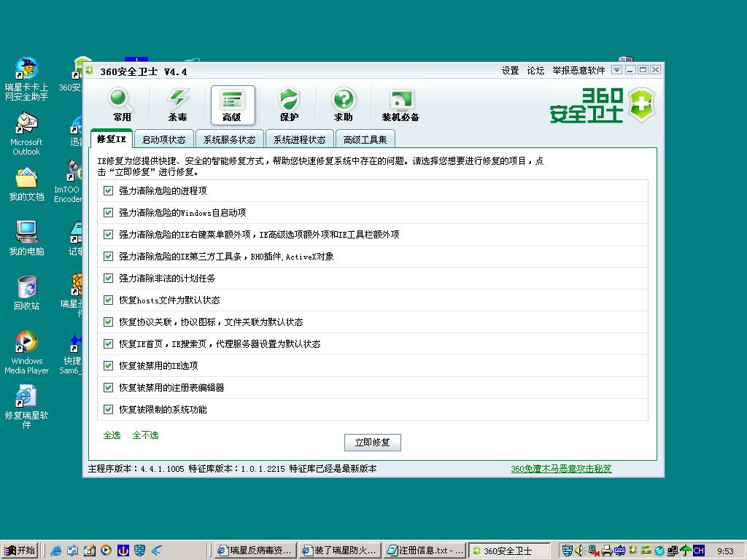Click the 全不选 link
The image size is (747, 560).
(145, 435)
